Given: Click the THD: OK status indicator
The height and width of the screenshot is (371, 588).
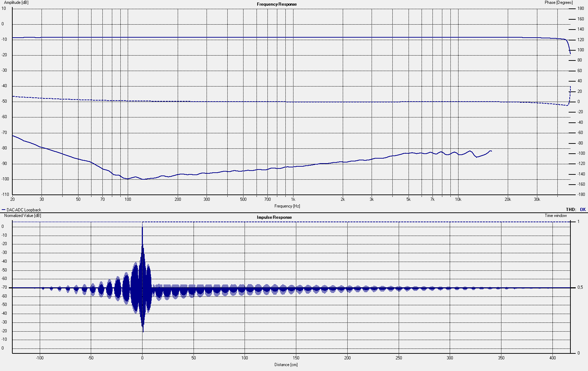Looking at the screenshot, I should coord(576,209).
